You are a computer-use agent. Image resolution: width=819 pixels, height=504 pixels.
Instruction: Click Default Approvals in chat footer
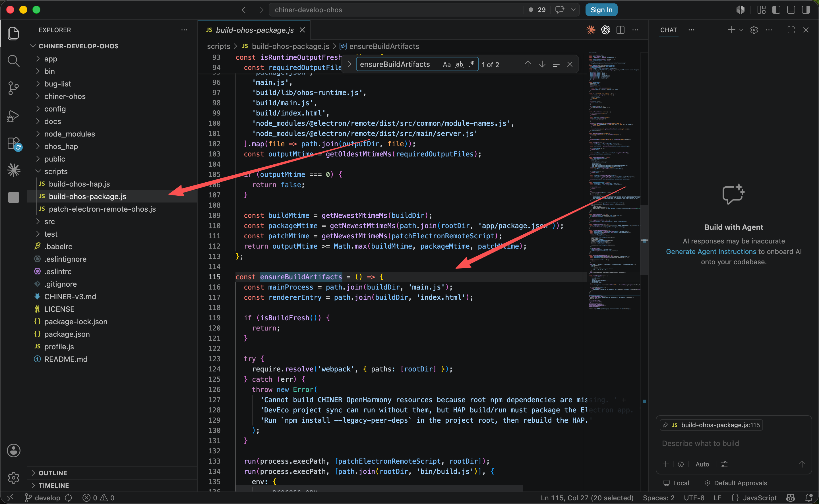click(x=736, y=483)
